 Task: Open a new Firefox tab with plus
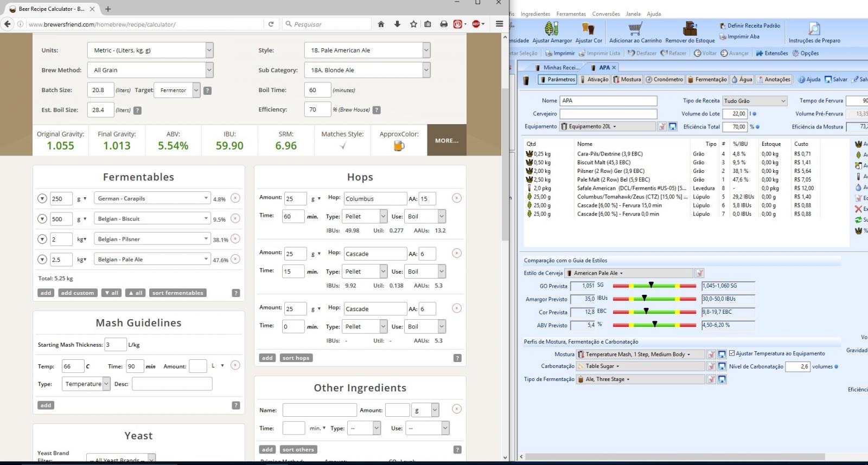click(108, 9)
